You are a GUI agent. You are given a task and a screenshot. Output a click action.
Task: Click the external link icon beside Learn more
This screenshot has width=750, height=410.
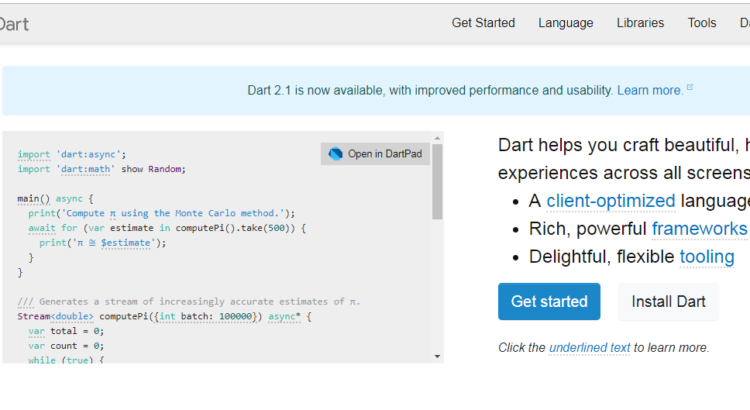[690, 88]
